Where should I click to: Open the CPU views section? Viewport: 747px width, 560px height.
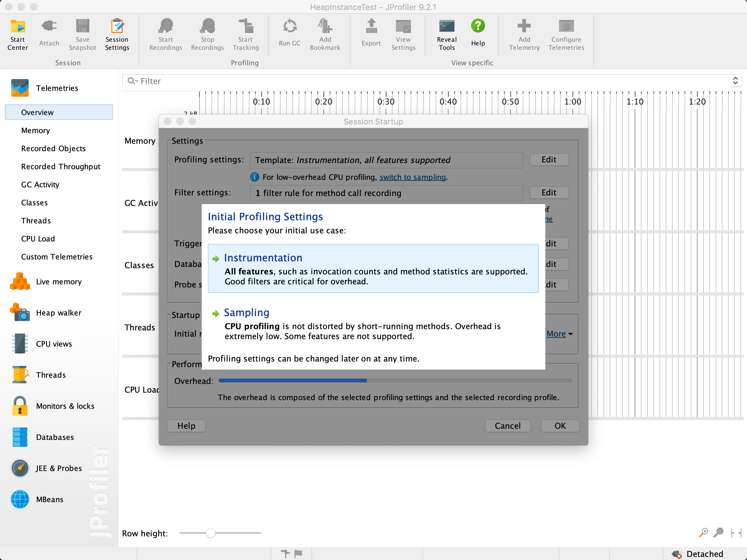[x=41, y=344]
